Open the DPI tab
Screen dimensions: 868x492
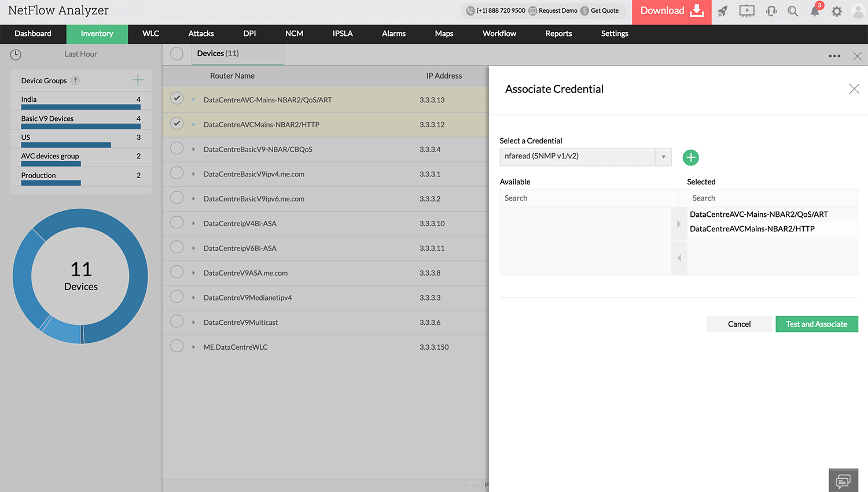[249, 34]
